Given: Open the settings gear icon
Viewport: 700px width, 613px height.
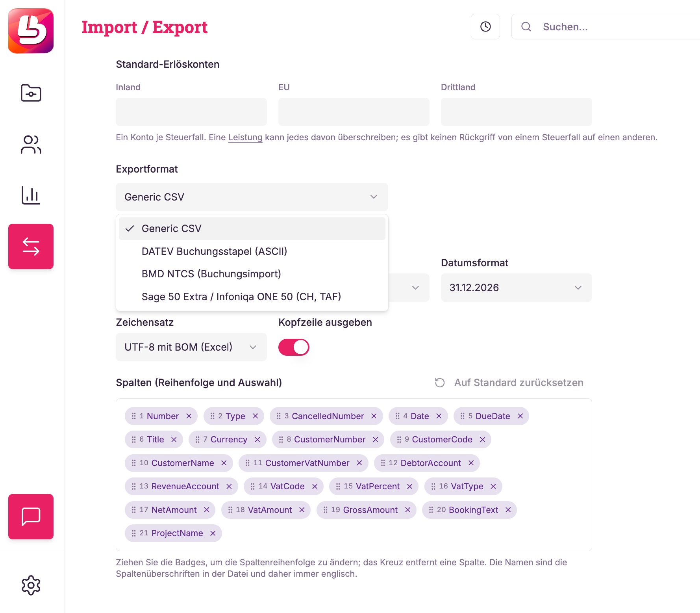Looking at the screenshot, I should coord(31,585).
